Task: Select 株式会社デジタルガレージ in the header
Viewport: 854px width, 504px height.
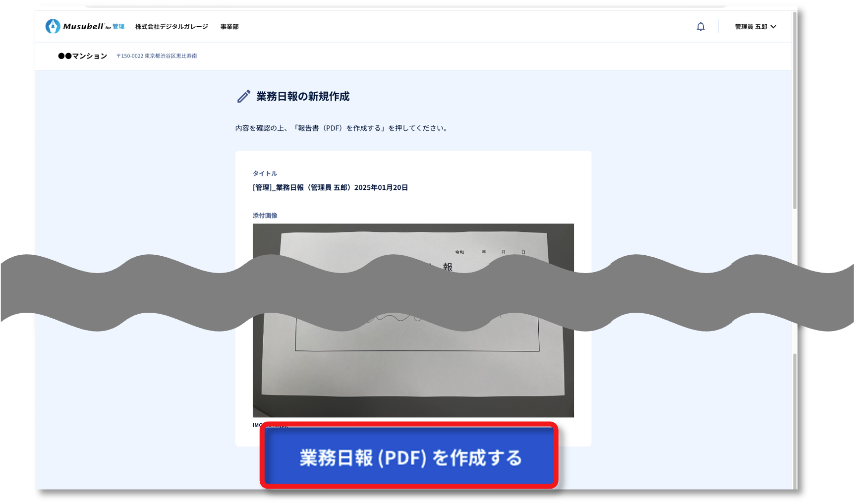Action: 171,27
